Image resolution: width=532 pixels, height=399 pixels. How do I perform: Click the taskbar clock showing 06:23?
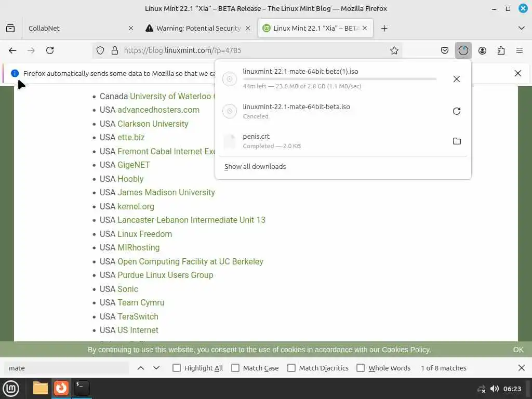(x=512, y=389)
